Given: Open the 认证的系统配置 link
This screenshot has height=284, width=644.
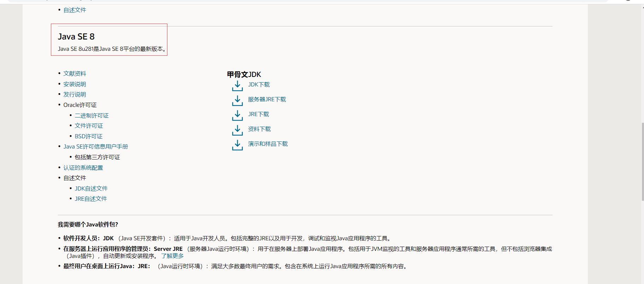Looking at the screenshot, I should (x=83, y=168).
